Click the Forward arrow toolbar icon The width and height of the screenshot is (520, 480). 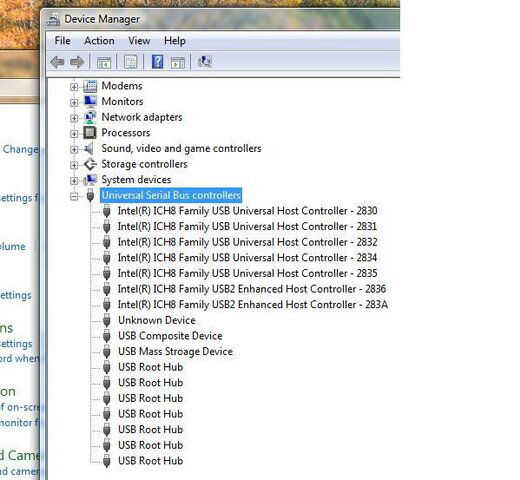point(77,62)
